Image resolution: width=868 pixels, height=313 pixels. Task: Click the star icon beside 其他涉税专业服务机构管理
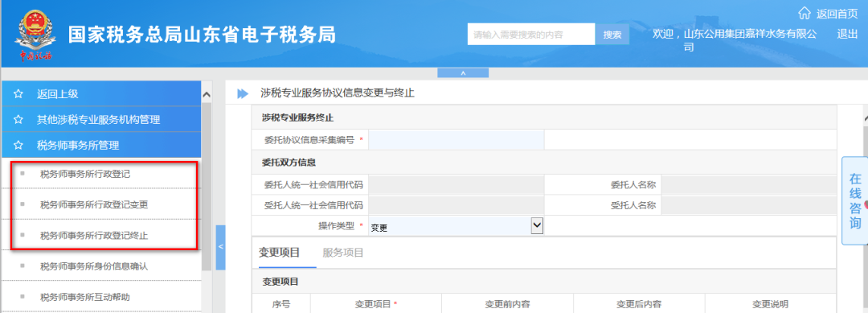point(18,120)
